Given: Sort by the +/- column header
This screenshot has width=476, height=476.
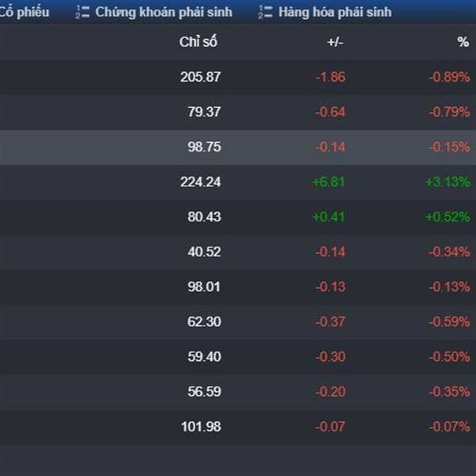Looking at the screenshot, I should click(x=336, y=42).
